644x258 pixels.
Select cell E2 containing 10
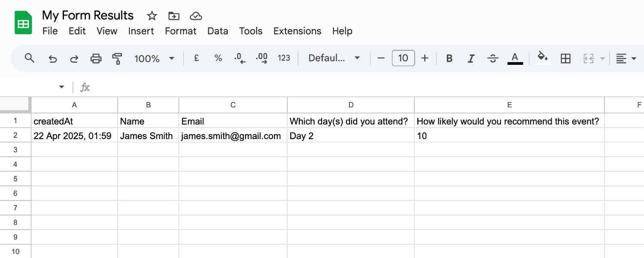coord(510,136)
